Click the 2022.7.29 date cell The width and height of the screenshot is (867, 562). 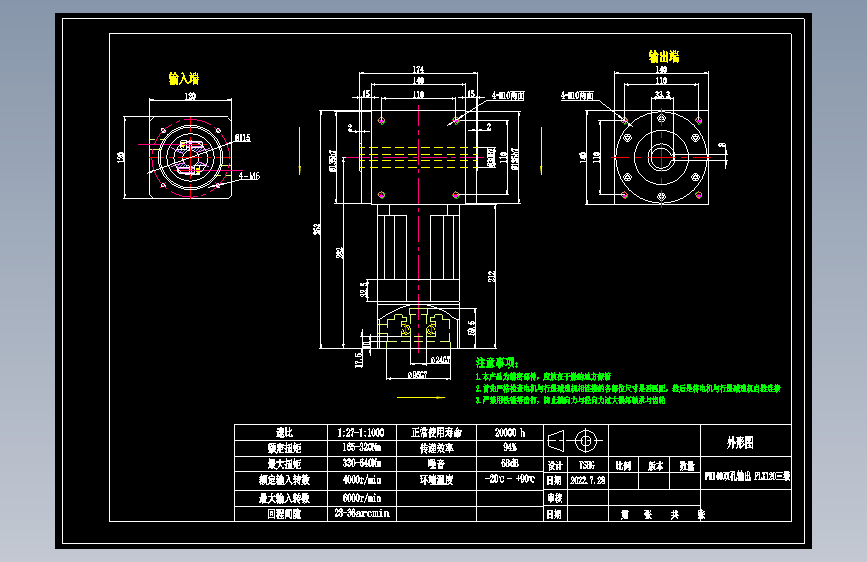588,480
